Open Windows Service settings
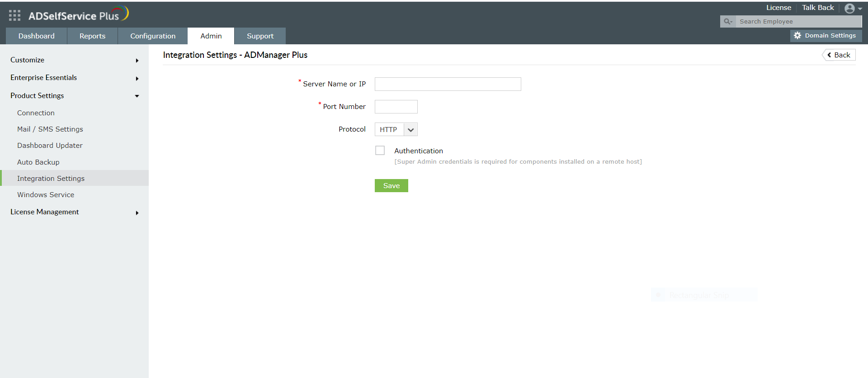The image size is (868, 378). 46,195
